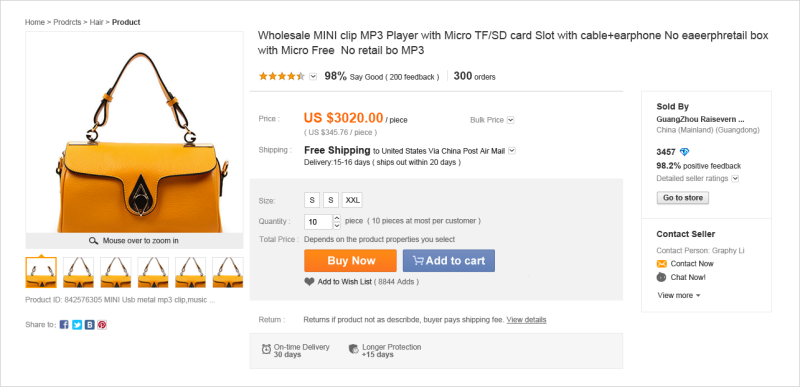Open shipping method dropdown after Air Mail
This screenshot has height=387, width=800.
tap(512, 151)
